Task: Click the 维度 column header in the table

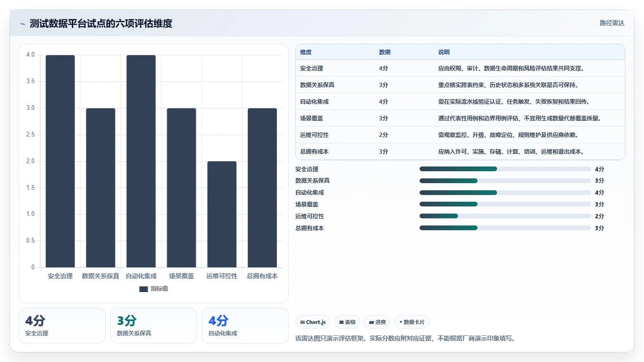Action: coord(306,52)
